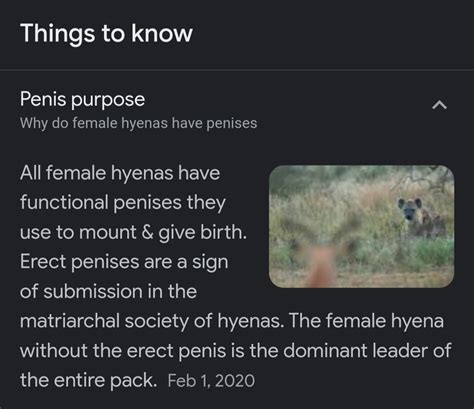Click the 'Feb 1, 2020' date text

[x=211, y=381]
